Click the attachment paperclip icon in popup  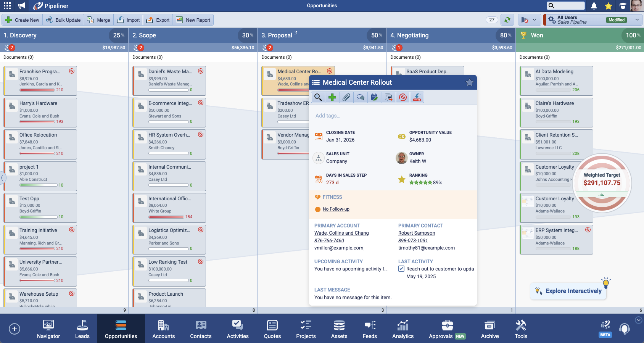point(346,97)
